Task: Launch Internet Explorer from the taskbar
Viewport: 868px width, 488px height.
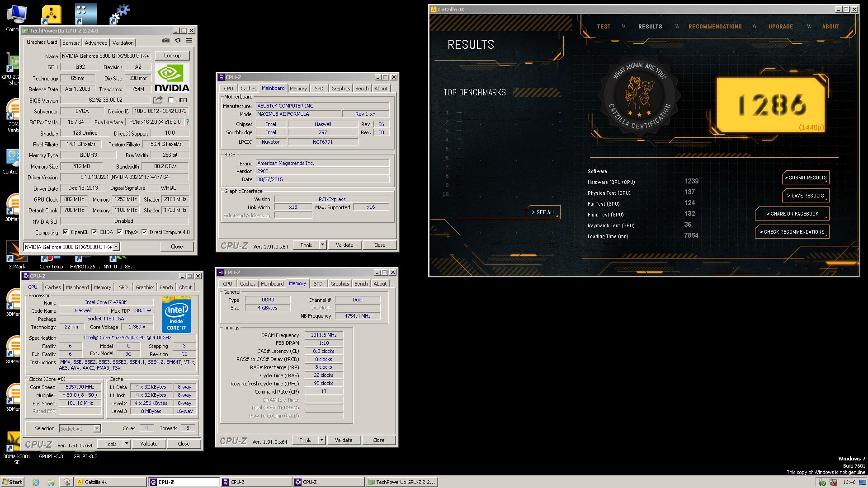Action: pos(36,482)
